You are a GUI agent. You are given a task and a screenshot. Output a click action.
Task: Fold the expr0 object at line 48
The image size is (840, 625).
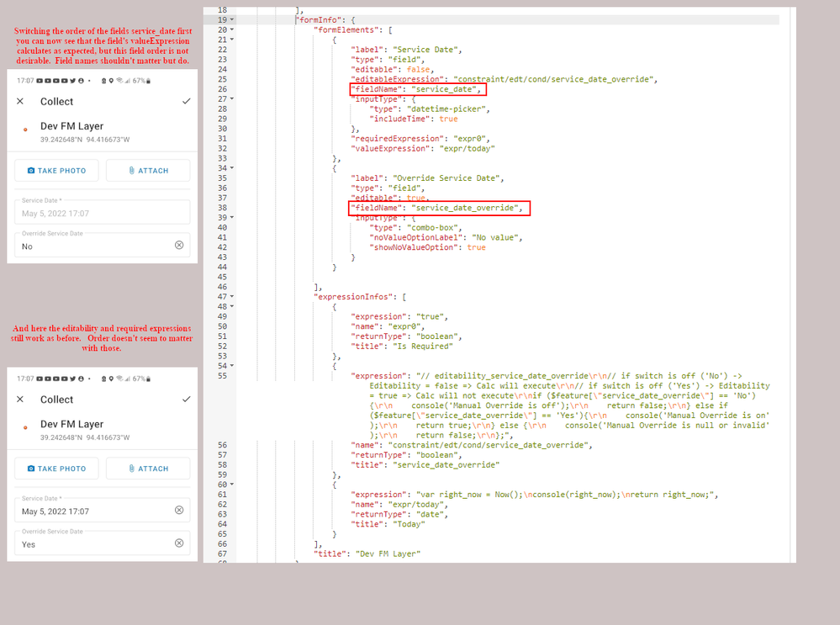232,306
